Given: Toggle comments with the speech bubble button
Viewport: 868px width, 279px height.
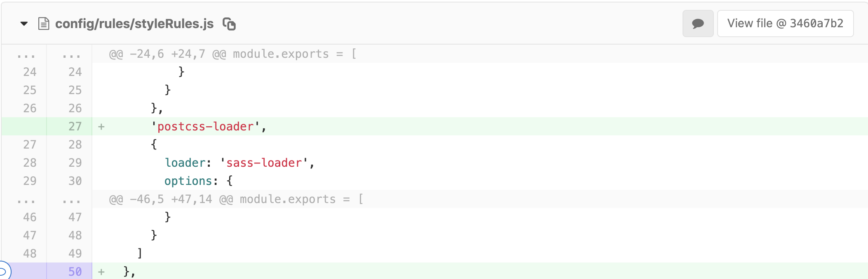Looking at the screenshot, I should click(x=698, y=24).
